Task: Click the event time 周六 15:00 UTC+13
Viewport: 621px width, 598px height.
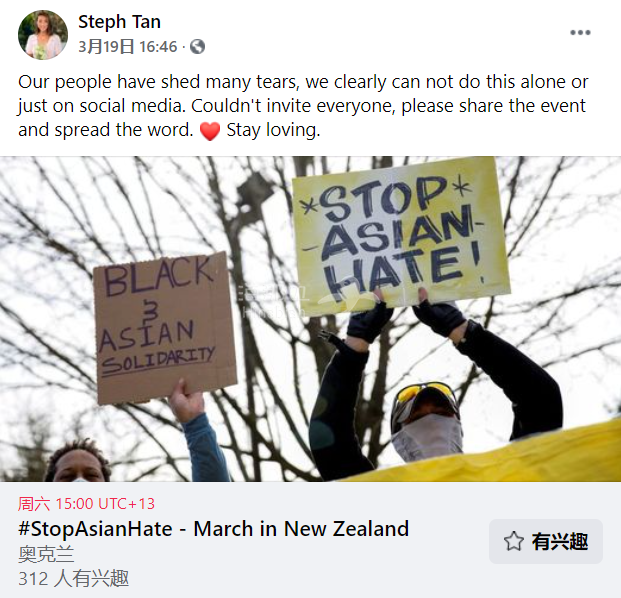Action: (x=86, y=504)
